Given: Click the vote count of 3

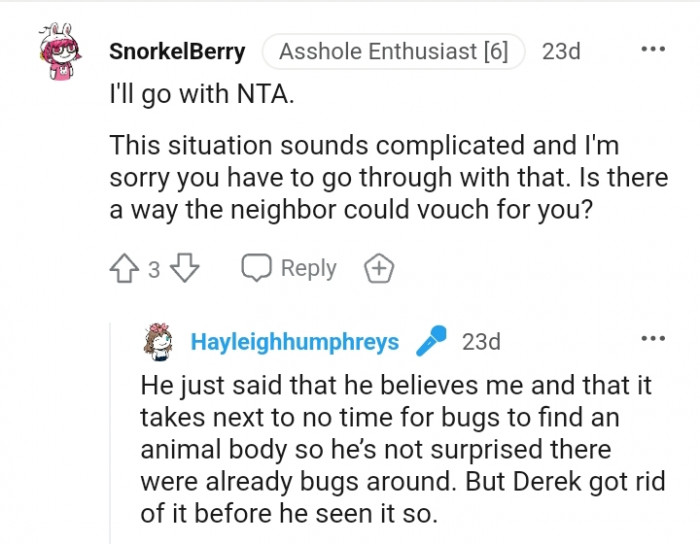Looking at the screenshot, I should click(155, 270).
